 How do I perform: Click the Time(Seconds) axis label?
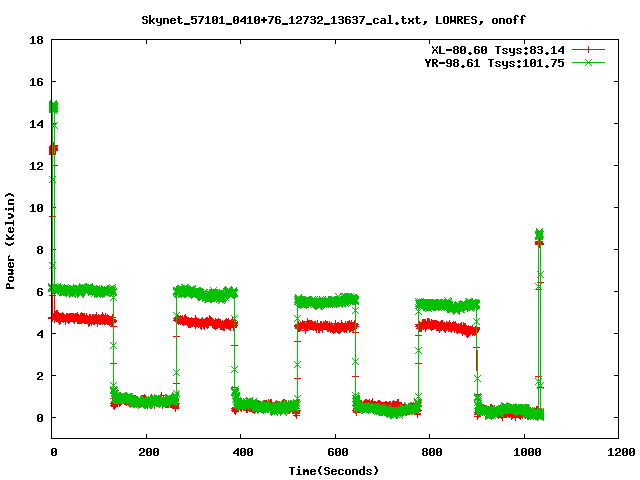click(333, 471)
